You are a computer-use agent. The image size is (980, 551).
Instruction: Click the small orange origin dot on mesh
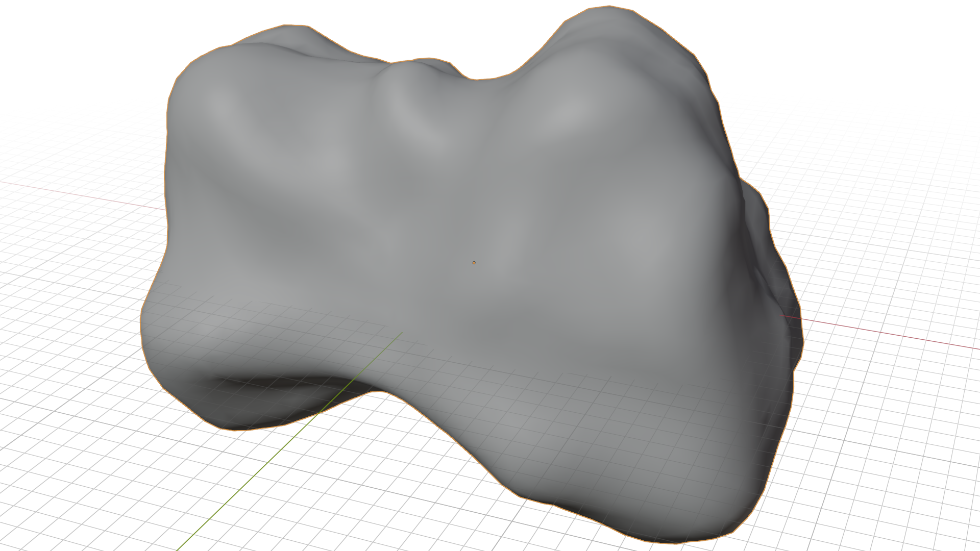click(x=474, y=263)
